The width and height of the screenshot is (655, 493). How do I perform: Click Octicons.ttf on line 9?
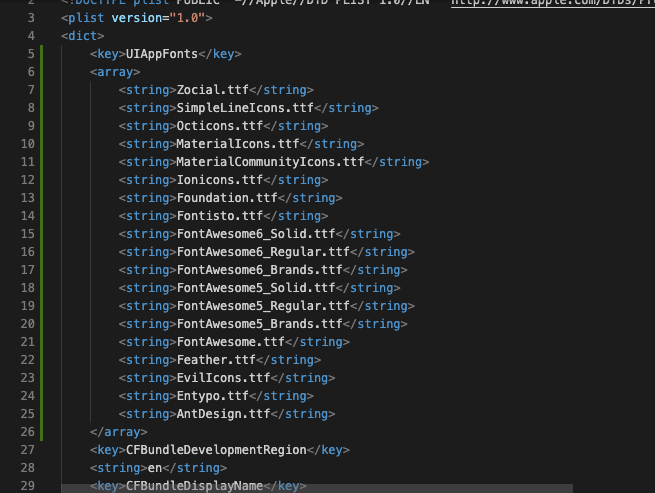pyautogui.click(x=220, y=126)
